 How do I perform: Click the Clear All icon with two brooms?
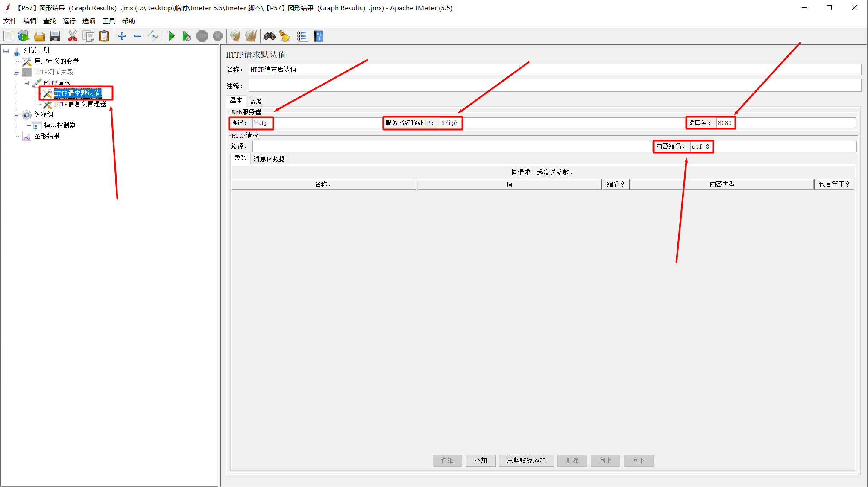[251, 36]
